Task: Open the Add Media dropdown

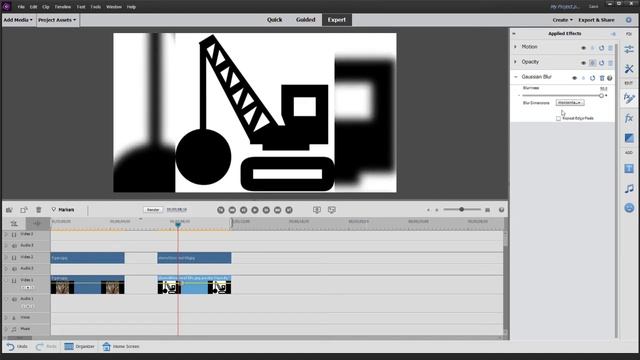Action: click(18, 20)
